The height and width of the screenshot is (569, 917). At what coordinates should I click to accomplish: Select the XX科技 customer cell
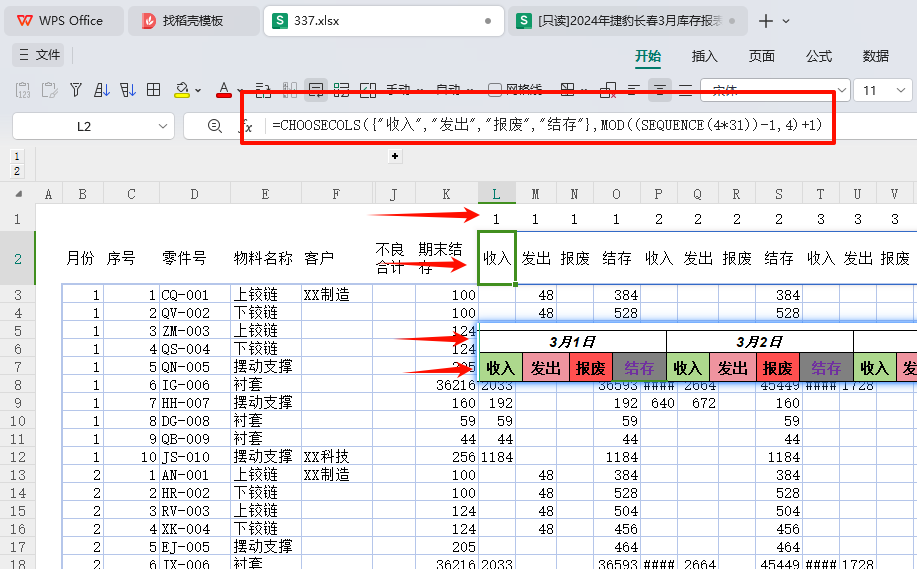click(336, 457)
